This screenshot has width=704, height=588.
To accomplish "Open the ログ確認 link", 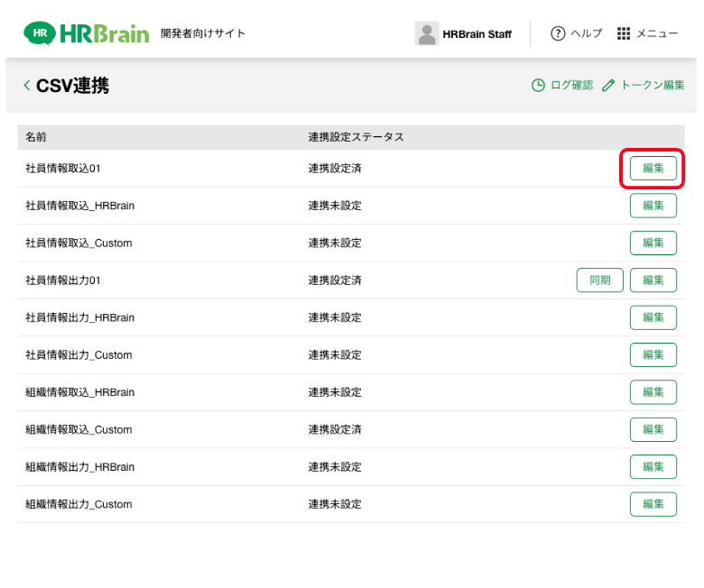I will (571, 86).
